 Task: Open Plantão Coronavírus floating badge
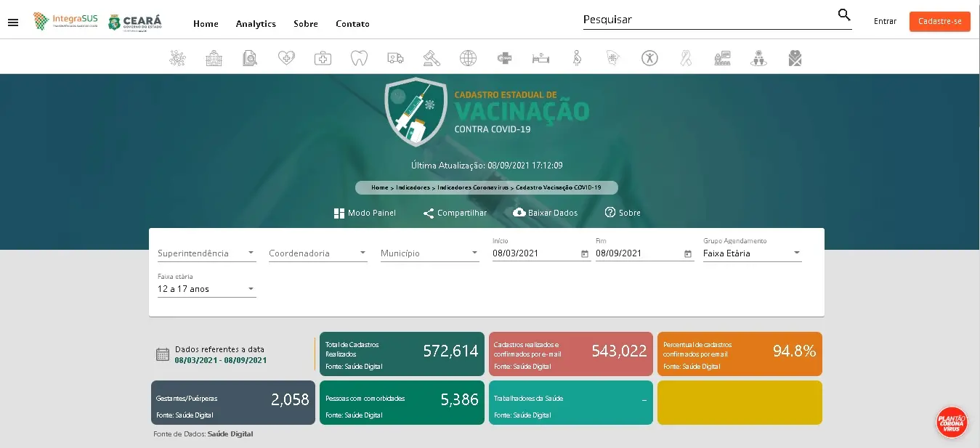(x=951, y=422)
